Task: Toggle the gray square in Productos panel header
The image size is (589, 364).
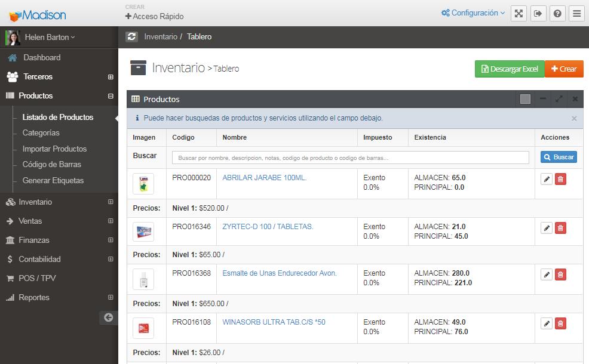Action: pos(525,99)
